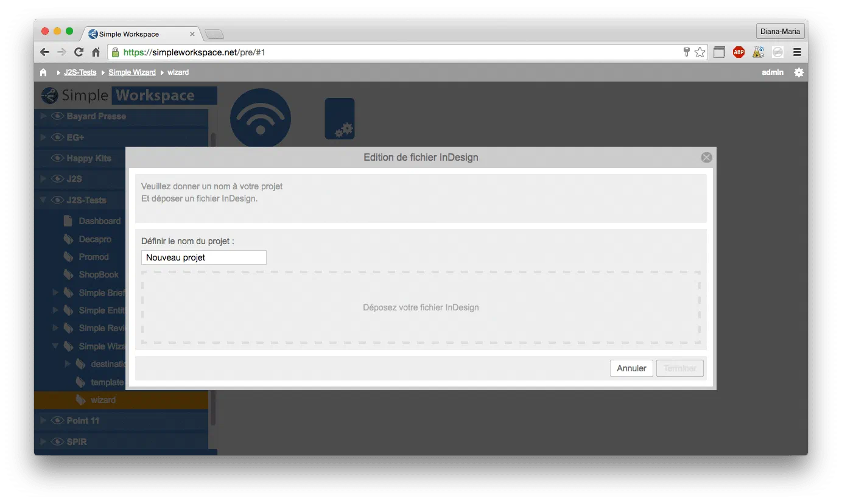Close the Simple Workspace browser tab

(192, 34)
